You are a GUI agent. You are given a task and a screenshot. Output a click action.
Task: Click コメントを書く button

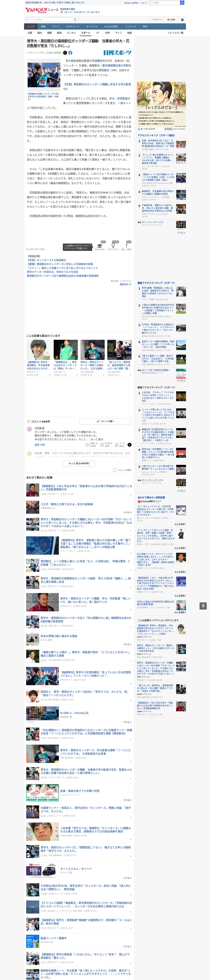click(x=105, y=422)
